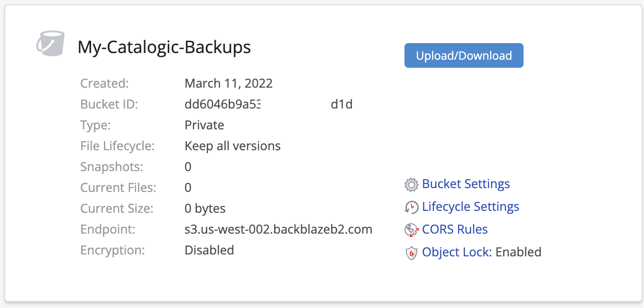This screenshot has height=308, width=644.
Task: Open the CORS Rules link
Action: [x=455, y=229]
